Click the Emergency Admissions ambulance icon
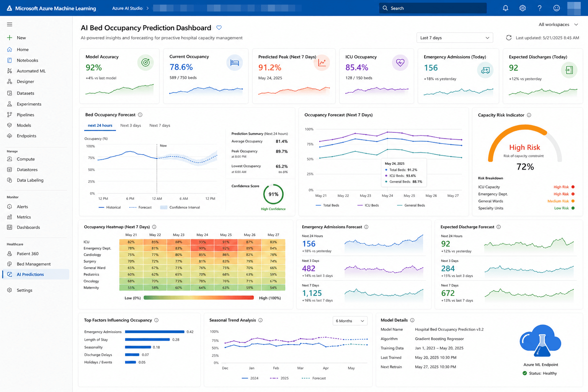 point(485,70)
